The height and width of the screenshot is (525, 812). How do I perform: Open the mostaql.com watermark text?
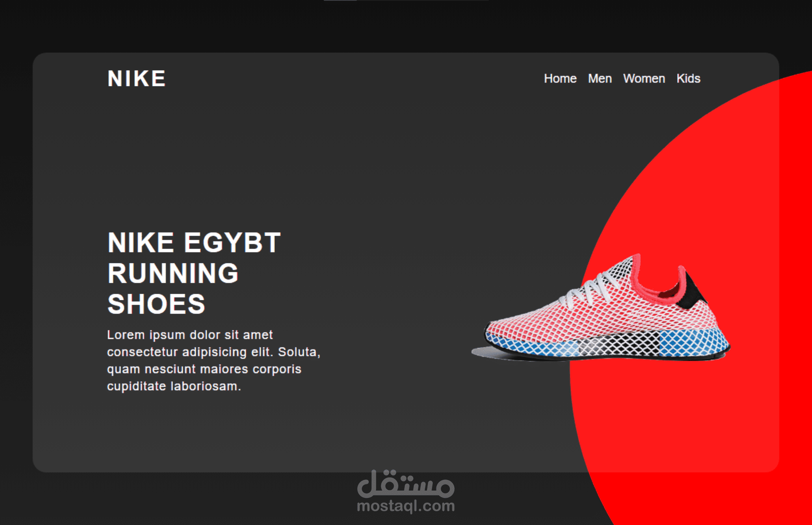coord(406,506)
